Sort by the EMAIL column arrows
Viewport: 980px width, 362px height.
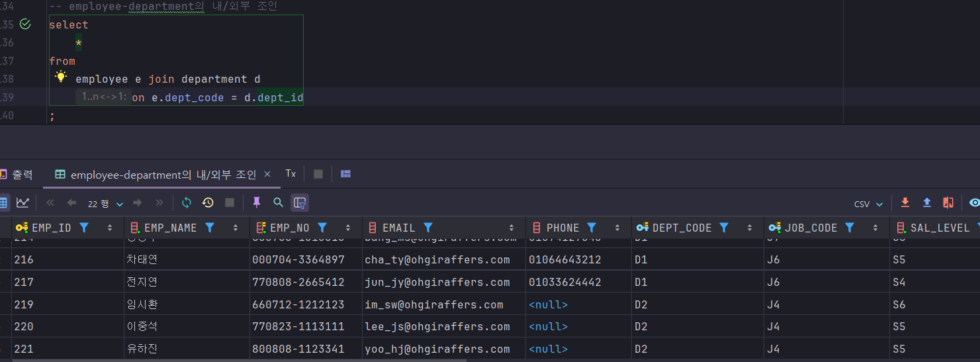point(512,228)
